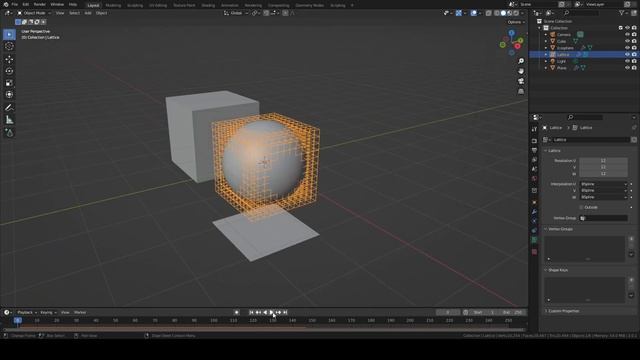Image resolution: width=640 pixels, height=360 pixels.
Task: Switch to the Shading workspace tab
Action: (208, 5)
